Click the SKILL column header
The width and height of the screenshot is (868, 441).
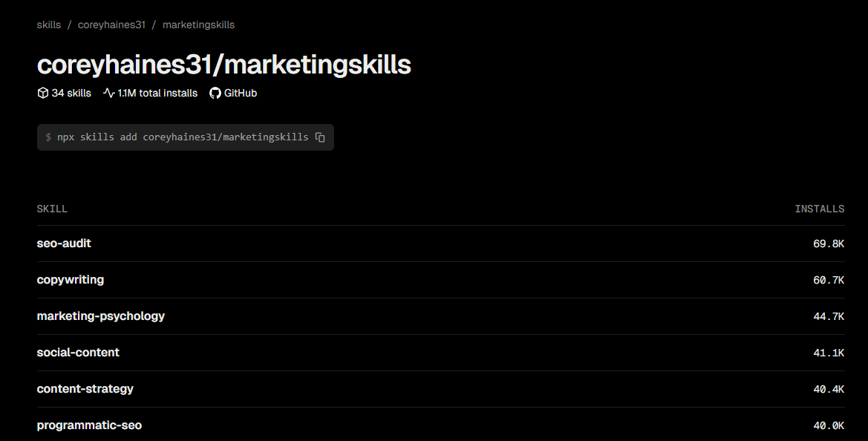point(52,209)
